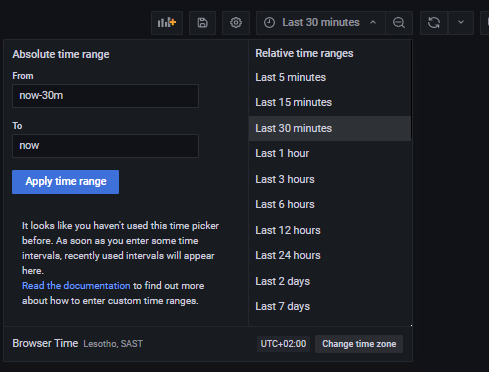The height and width of the screenshot is (372, 489).
Task: Click the 'Relative time ranges' heading
Action: tap(304, 53)
